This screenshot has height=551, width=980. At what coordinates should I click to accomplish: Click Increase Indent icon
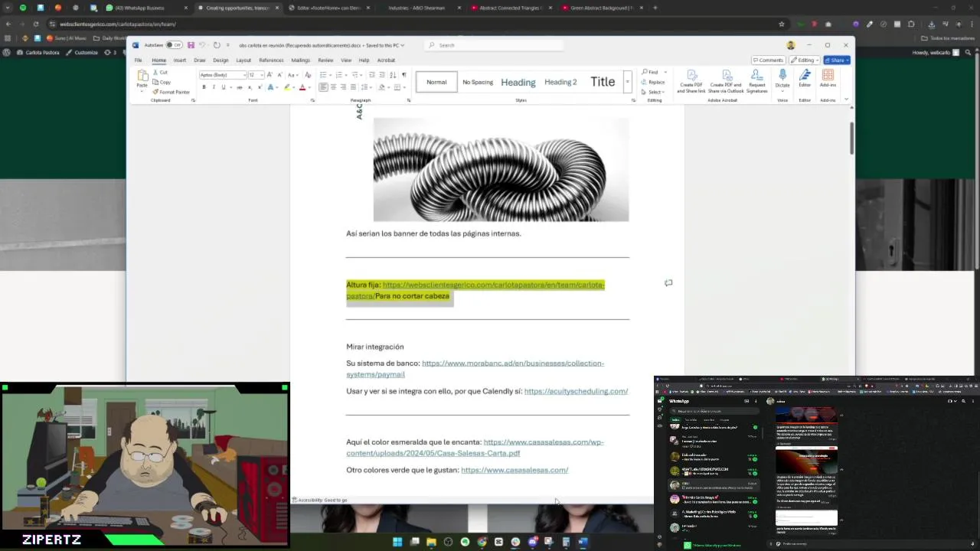pos(382,75)
